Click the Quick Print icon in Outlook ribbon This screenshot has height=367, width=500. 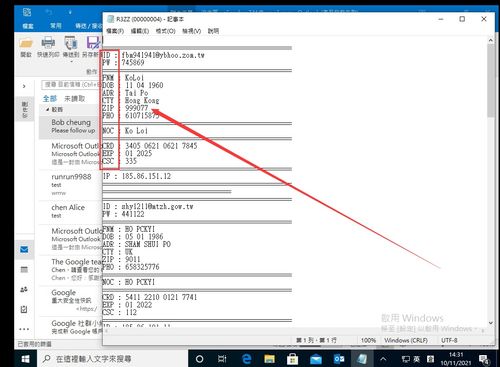48,43
